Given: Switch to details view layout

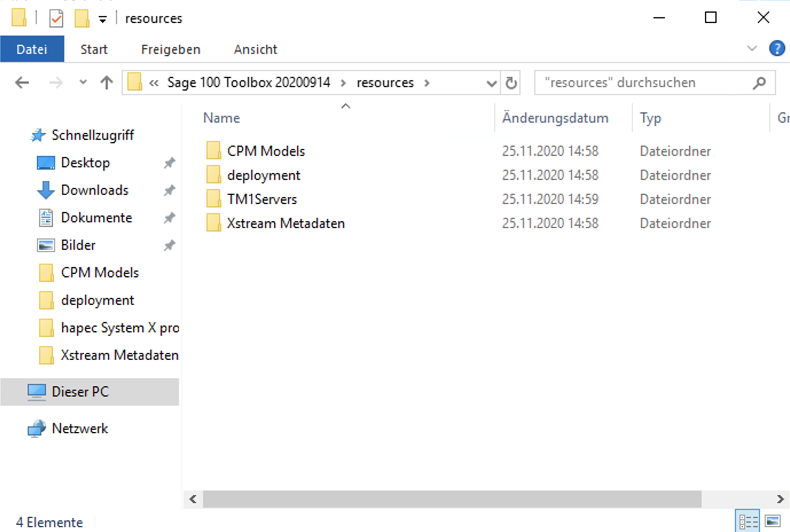Looking at the screenshot, I should [x=748, y=521].
